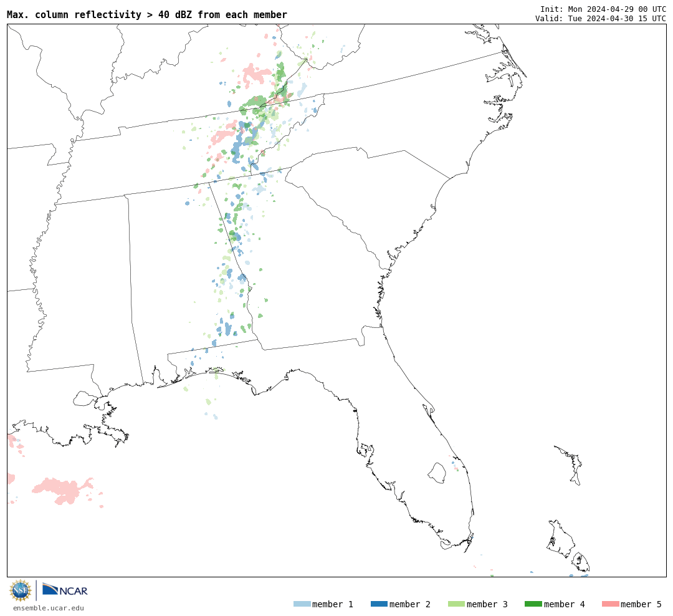Click the 'Max. column reflectivity > 40 dBZ' title
The height and width of the screenshot is (616, 673).
click(147, 14)
